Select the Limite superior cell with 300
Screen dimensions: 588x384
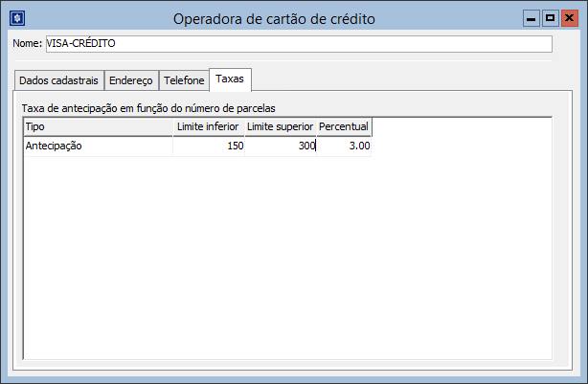point(281,147)
